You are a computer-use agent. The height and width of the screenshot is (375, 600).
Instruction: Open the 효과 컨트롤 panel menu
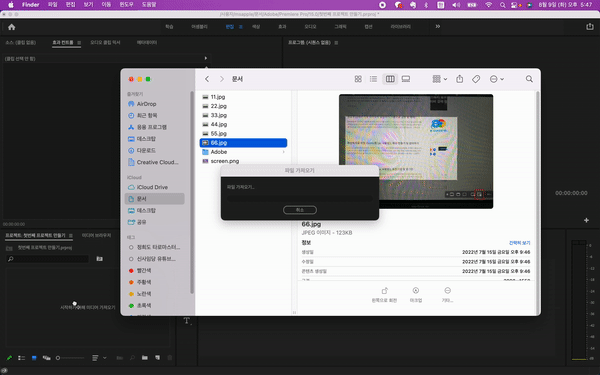click(79, 42)
